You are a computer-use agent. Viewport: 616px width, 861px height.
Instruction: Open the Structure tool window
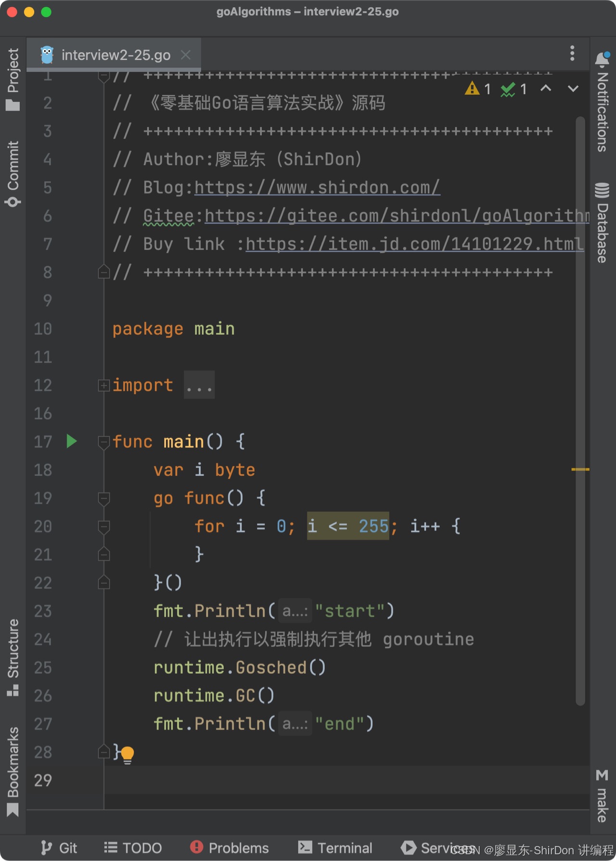pyautogui.click(x=13, y=657)
